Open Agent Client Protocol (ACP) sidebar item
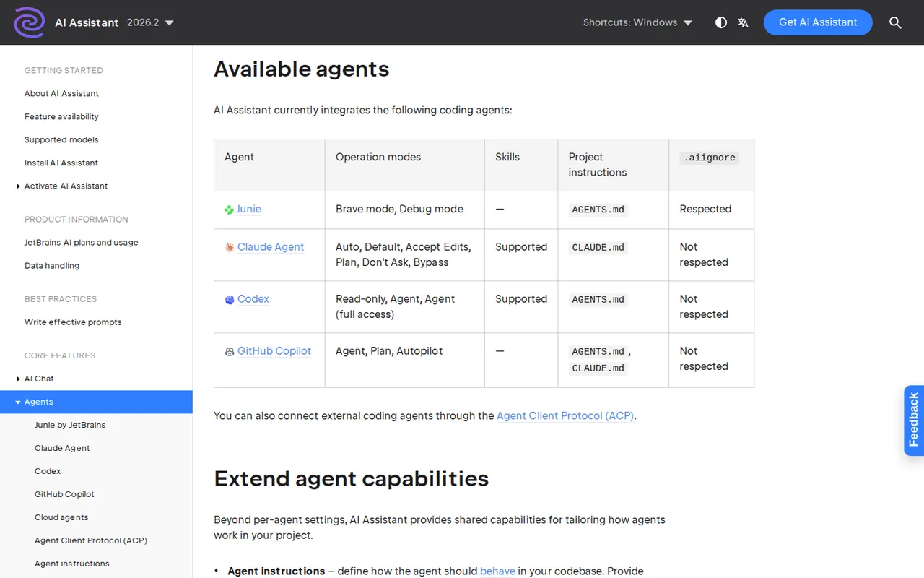Screen dimensions: 924x578 [x=91, y=540]
